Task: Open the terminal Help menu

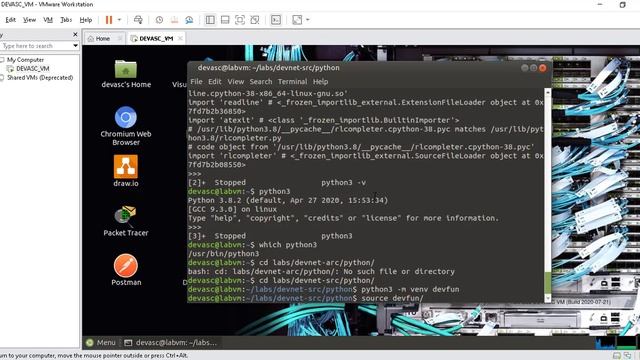Action: (320, 82)
